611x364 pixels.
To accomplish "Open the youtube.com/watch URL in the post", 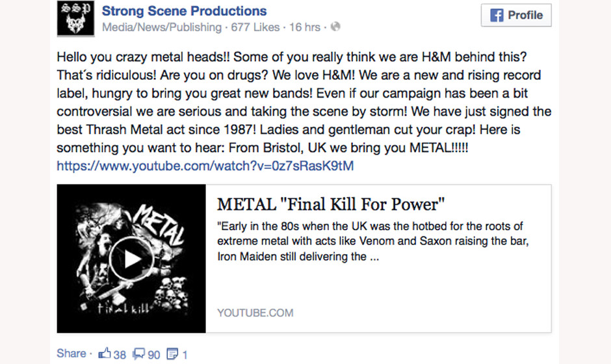I will 205,166.
